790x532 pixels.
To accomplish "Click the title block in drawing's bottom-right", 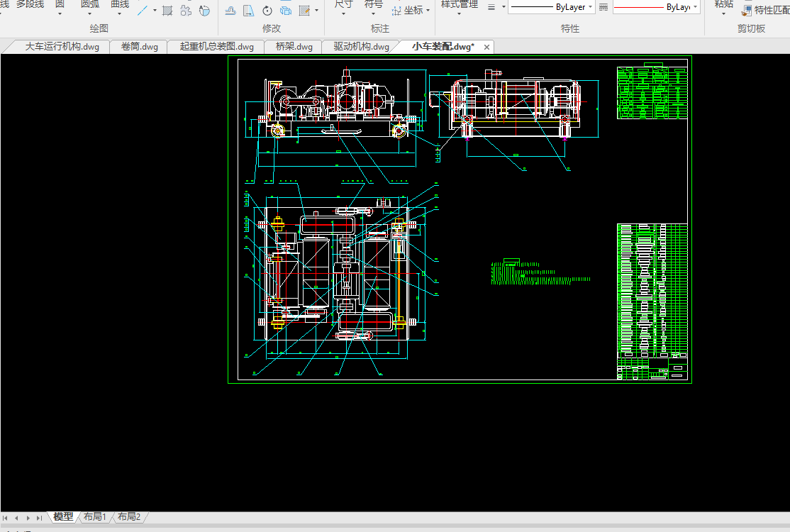I will (652, 369).
